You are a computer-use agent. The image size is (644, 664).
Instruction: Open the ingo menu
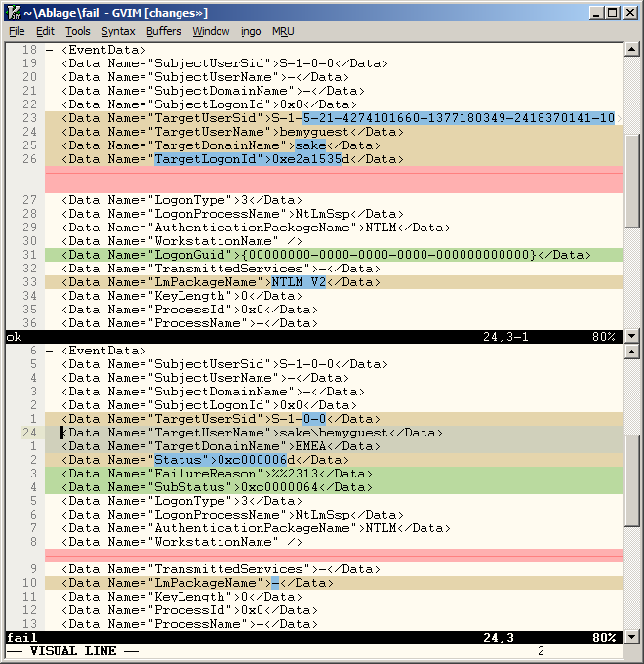(251, 31)
